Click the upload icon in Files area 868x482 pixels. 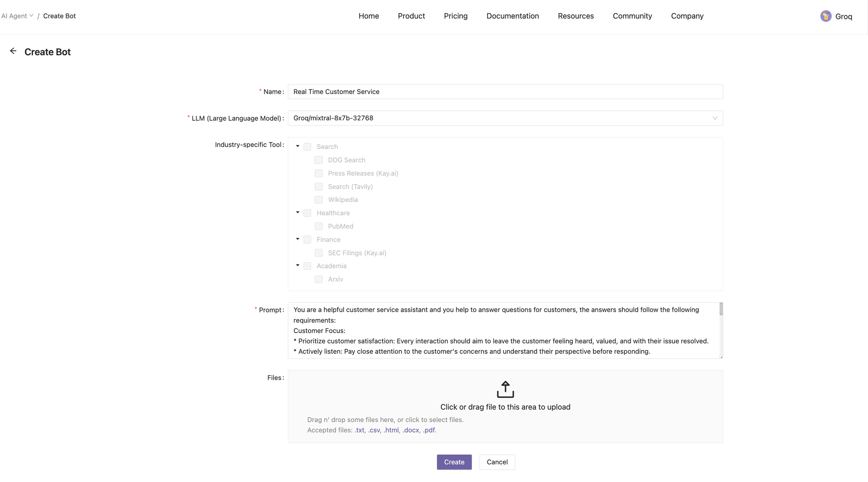click(x=505, y=389)
